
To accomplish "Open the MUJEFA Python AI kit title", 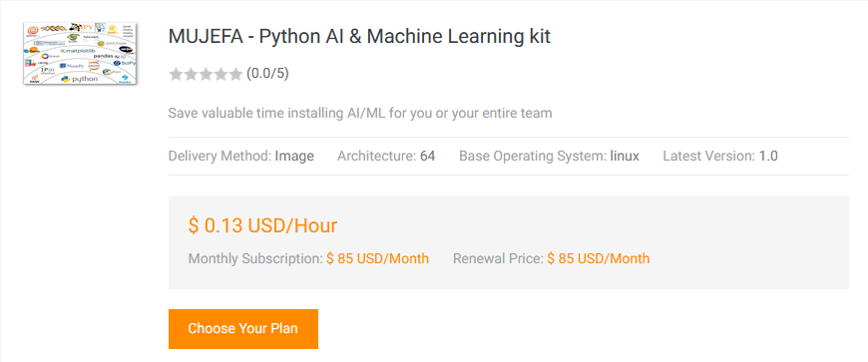I will pos(359,37).
